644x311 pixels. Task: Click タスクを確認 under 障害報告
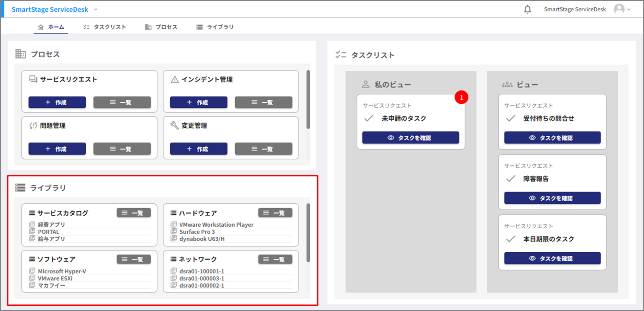(x=552, y=198)
